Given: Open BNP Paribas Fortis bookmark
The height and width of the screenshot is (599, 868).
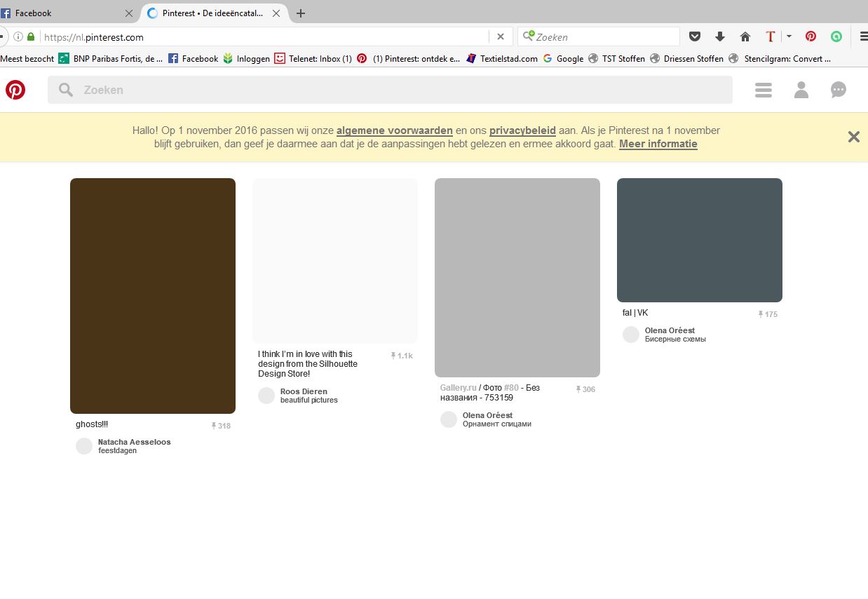Looking at the screenshot, I should [x=111, y=59].
